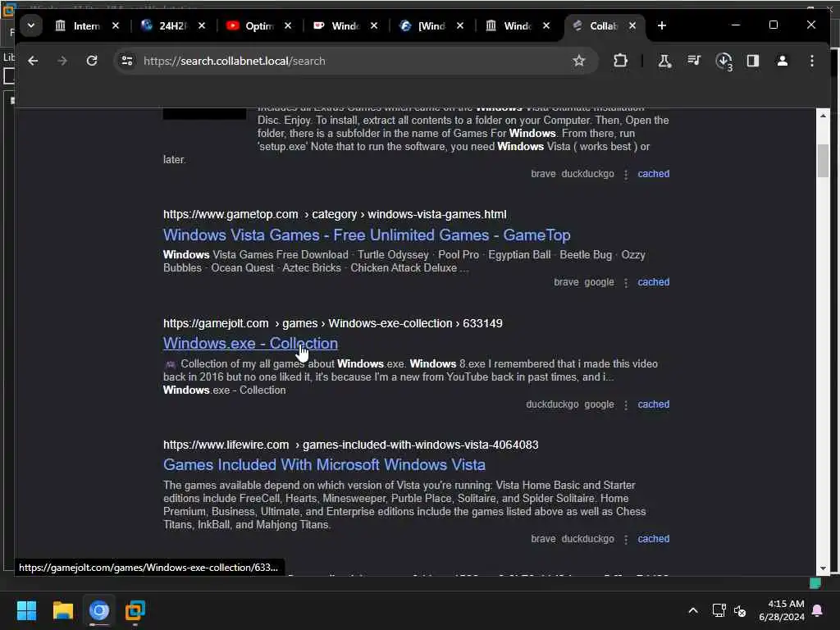Expand options dots for the setup.exe result
Image resolution: width=840 pixels, height=630 pixels.
pyautogui.click(x=626, y=174)
